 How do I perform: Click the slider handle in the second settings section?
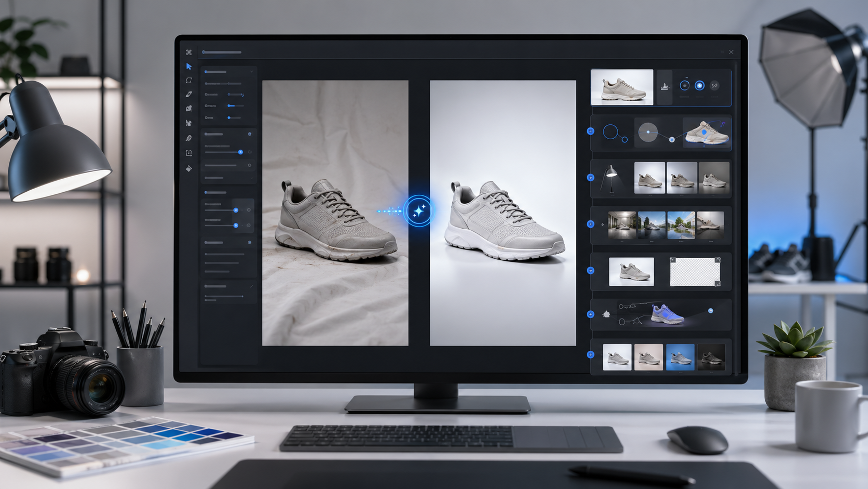click(240, 152)
